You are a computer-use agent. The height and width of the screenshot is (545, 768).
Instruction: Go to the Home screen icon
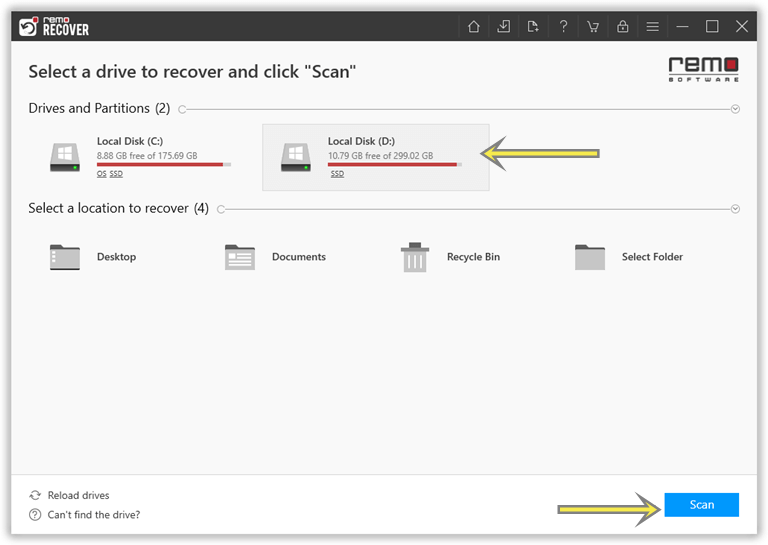click(473, 26)
